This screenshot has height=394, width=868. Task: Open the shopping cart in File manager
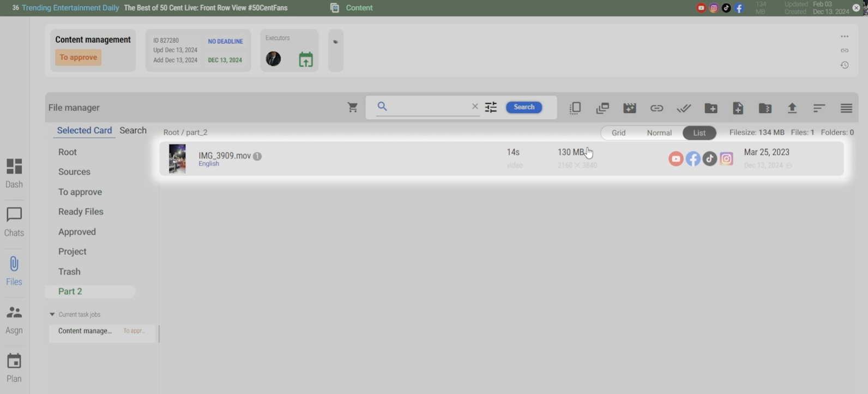coord(352,108)
